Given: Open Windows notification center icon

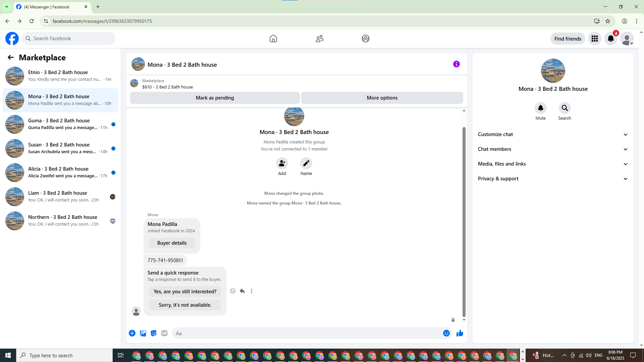Looking at the screenshot, I should point(633,355).
